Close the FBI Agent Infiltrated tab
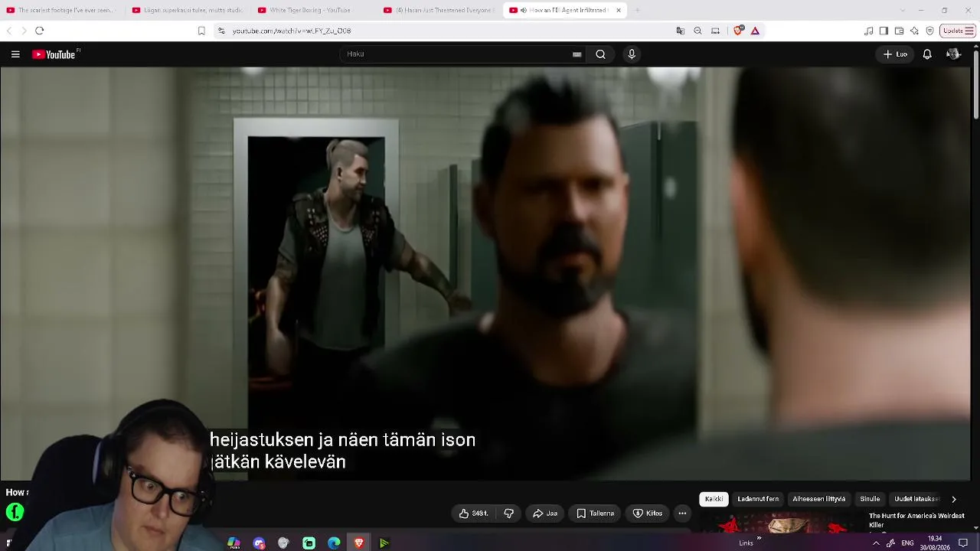The image size is (980, 551). tap(619, 10)
